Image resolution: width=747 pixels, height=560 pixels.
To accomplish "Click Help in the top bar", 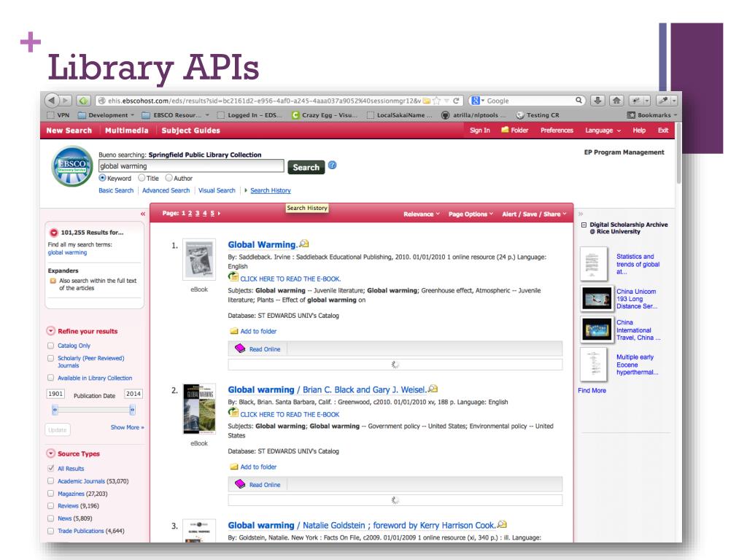I will point(639,130).
